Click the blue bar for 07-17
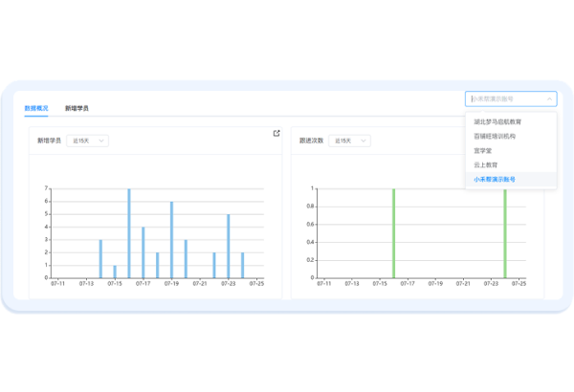Image resolution: width=574 pixels, height=392 pixels. 143,252
